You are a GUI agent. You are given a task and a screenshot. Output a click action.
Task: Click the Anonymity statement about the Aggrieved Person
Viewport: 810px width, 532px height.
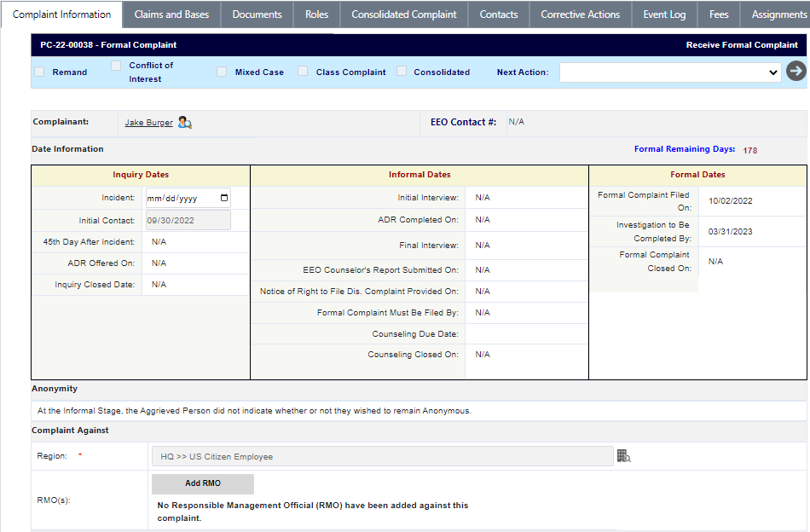point(254,411)
